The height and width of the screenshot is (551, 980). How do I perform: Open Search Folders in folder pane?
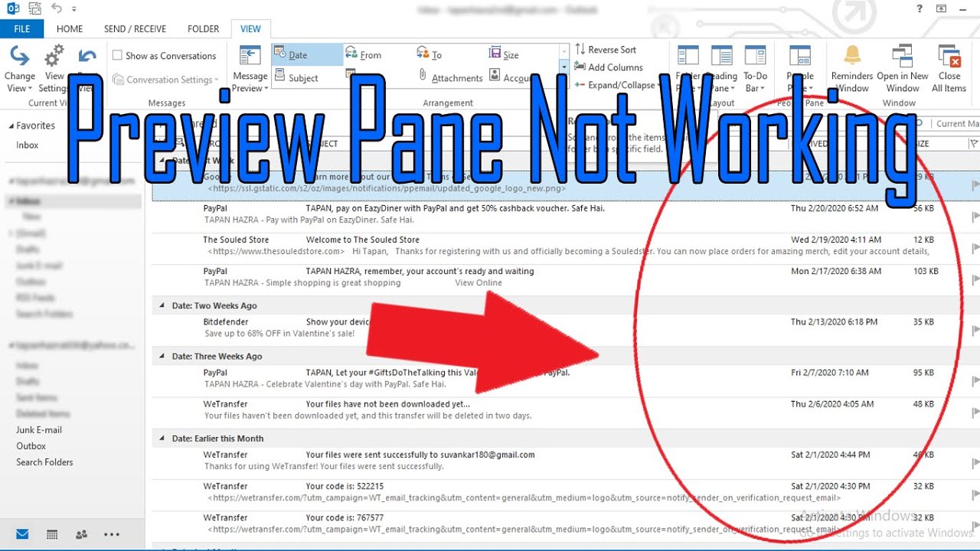[x=44, y=461]
